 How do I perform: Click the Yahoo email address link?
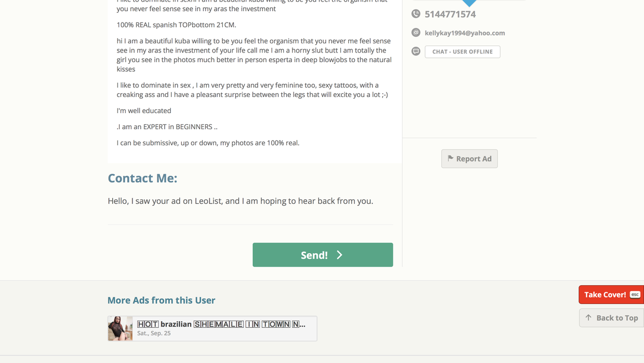coord(465,33)
